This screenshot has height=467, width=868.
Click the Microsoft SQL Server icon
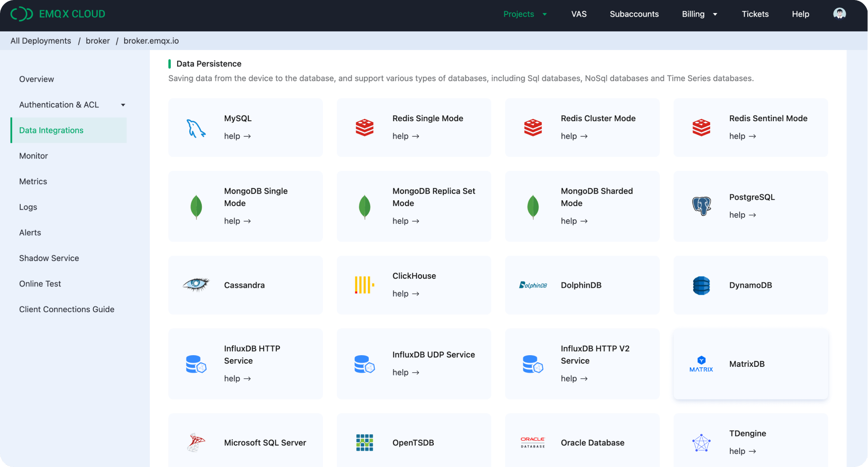point(196,443)
